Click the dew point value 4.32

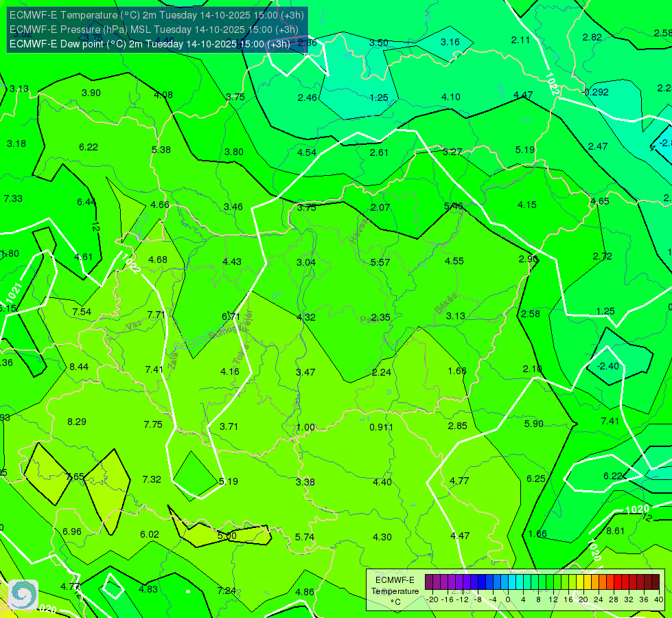pos(306,317)
